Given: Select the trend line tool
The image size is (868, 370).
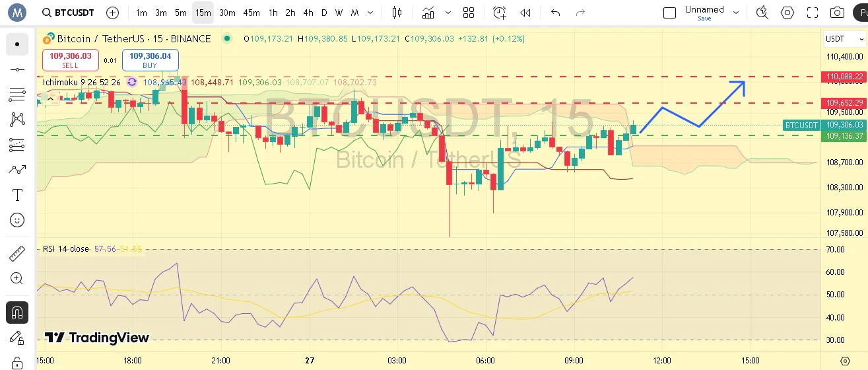Looking at the screenshot, I should point(17,69).
